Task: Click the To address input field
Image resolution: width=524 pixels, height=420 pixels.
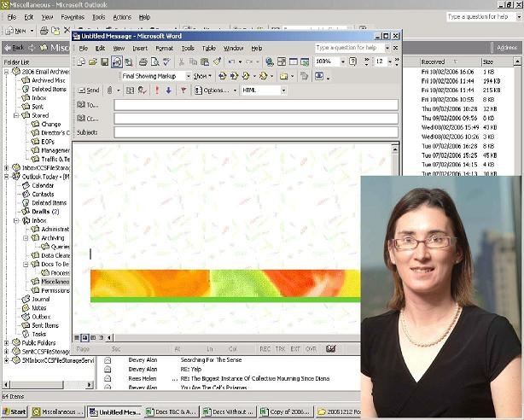Action: (256, 105)
